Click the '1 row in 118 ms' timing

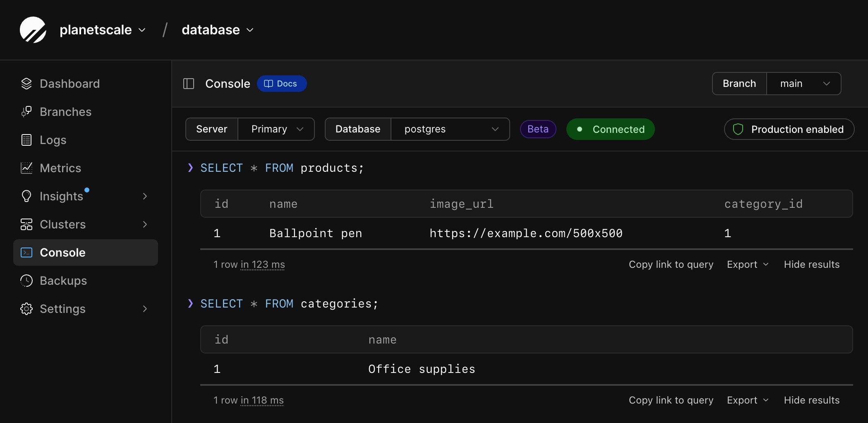click(249, 400)
